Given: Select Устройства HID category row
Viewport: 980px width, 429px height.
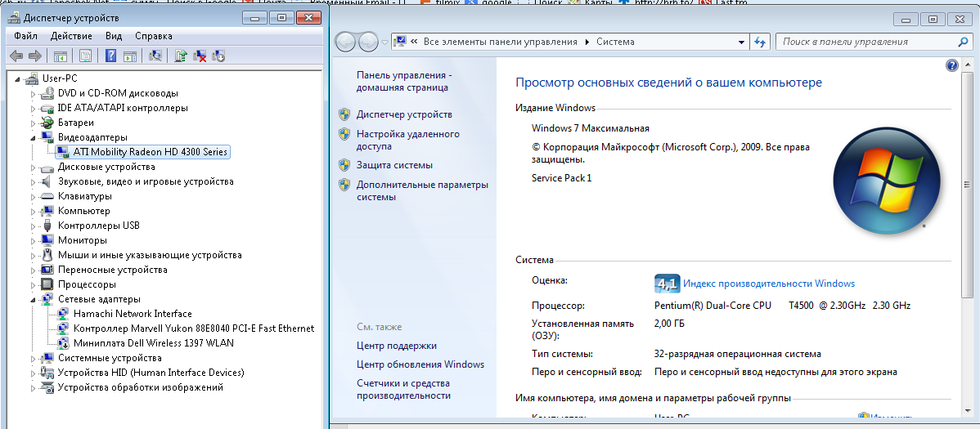Looking at the screenshot, I should click(151, 373).
